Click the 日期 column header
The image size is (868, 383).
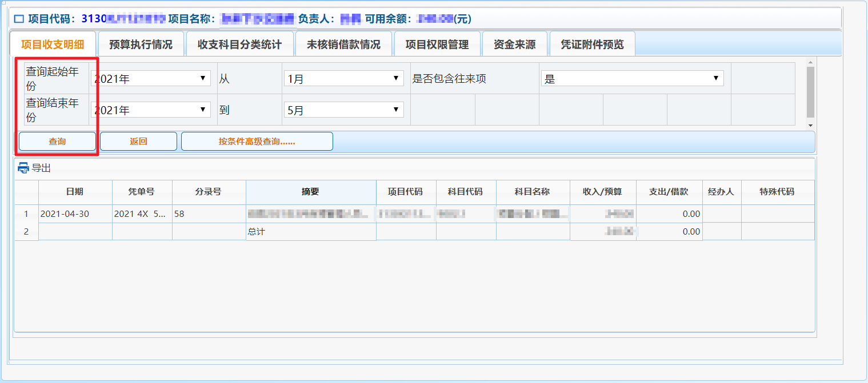(x=75, y=192)
